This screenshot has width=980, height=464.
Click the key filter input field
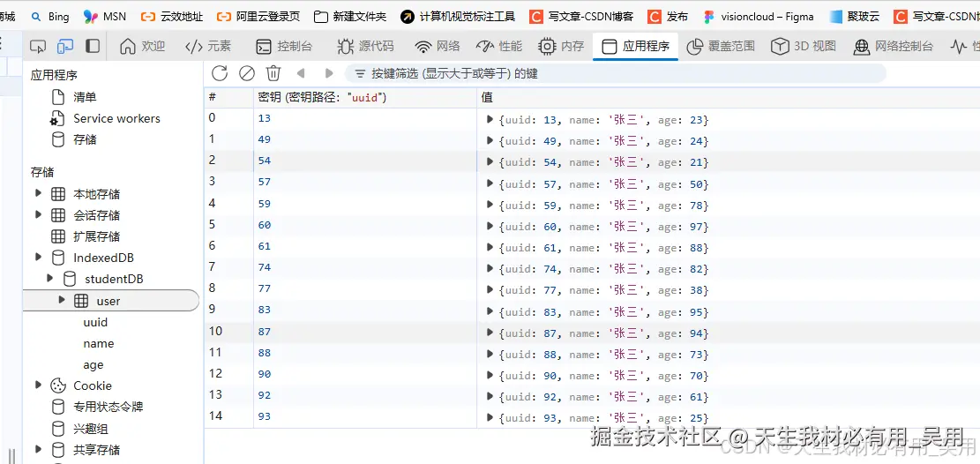click(616, 74)
